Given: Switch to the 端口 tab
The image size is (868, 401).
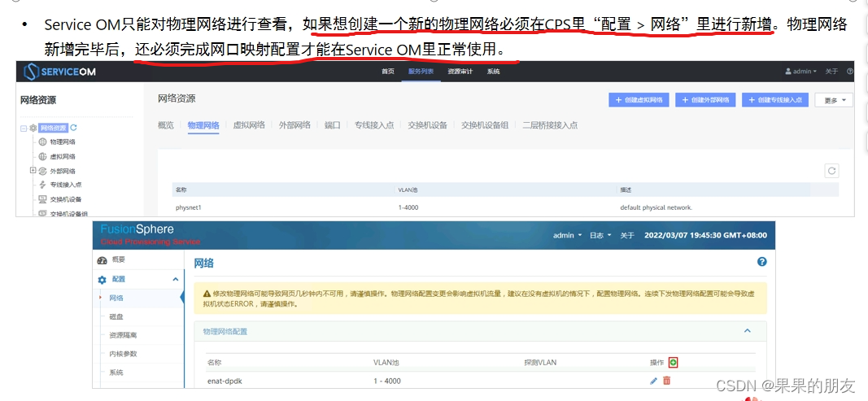Looking at the screenshot, I should 332,125.
